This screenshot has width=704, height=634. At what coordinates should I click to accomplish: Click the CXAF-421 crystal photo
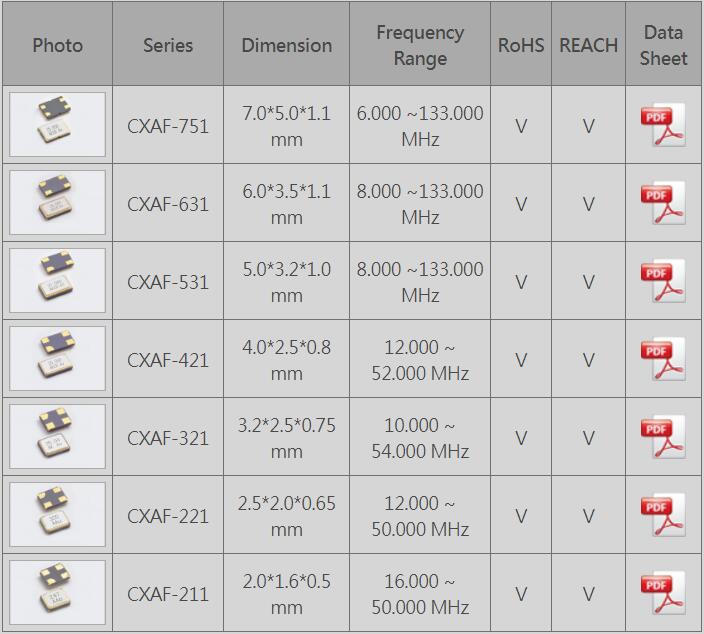[57, 359]
